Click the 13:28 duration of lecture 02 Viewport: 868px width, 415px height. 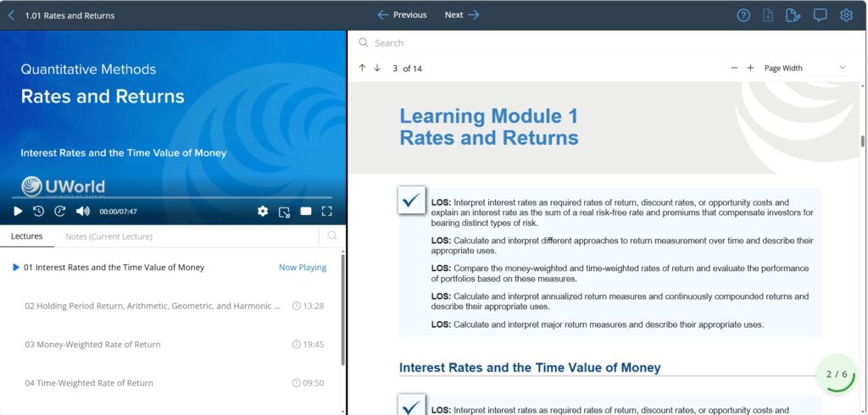coord(308,306)
